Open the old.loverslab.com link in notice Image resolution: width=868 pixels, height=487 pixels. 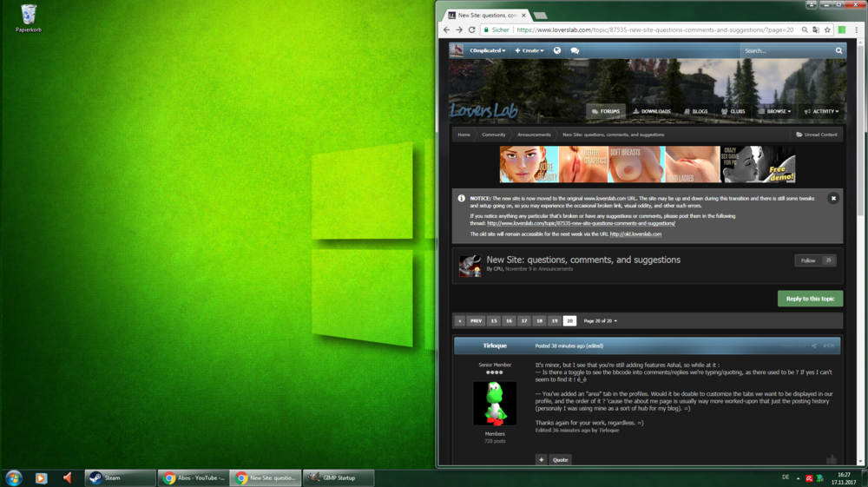click(635, 234)
